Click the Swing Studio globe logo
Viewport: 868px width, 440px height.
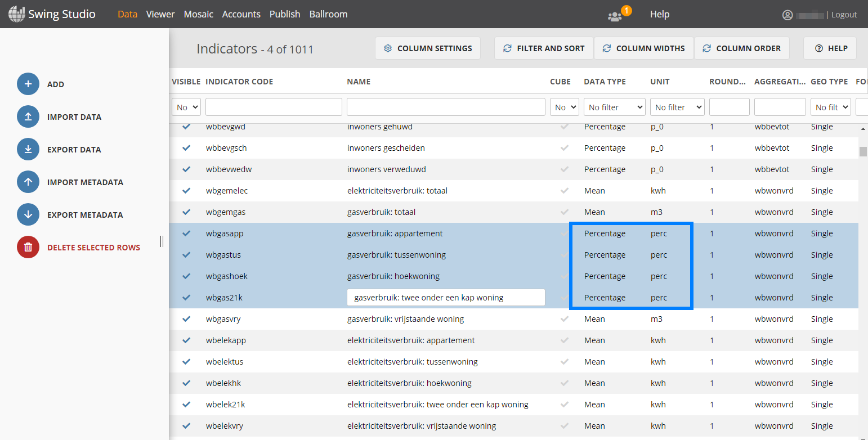click(x=17, y=14)
